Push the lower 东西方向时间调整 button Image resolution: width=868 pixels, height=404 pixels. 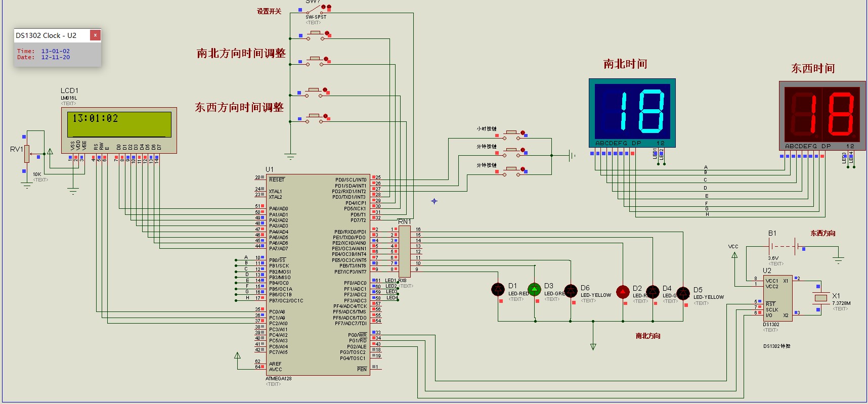tap(315, 118)
